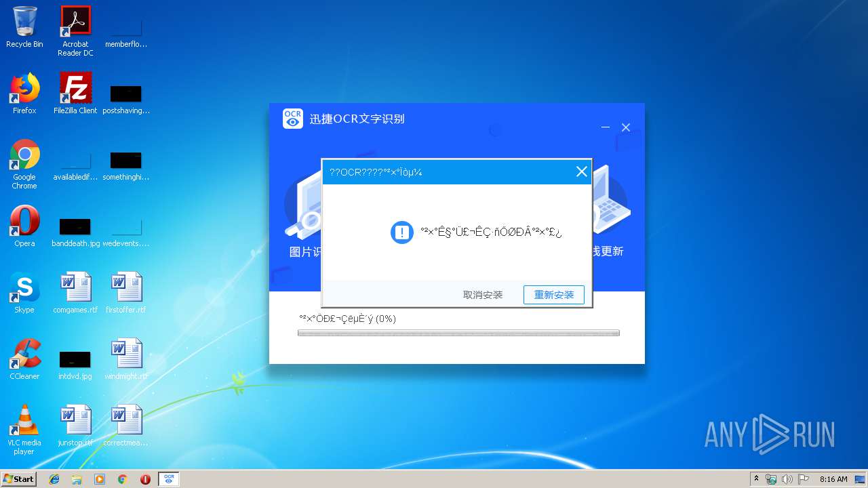Open Chrome from the taskbar

pyautogui.click(x=123, y=479)
